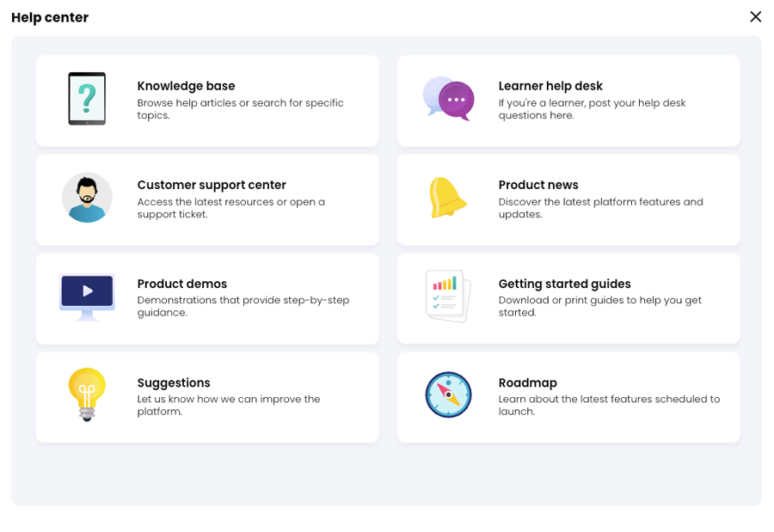Open the Product news card

[x=568, y=199]
